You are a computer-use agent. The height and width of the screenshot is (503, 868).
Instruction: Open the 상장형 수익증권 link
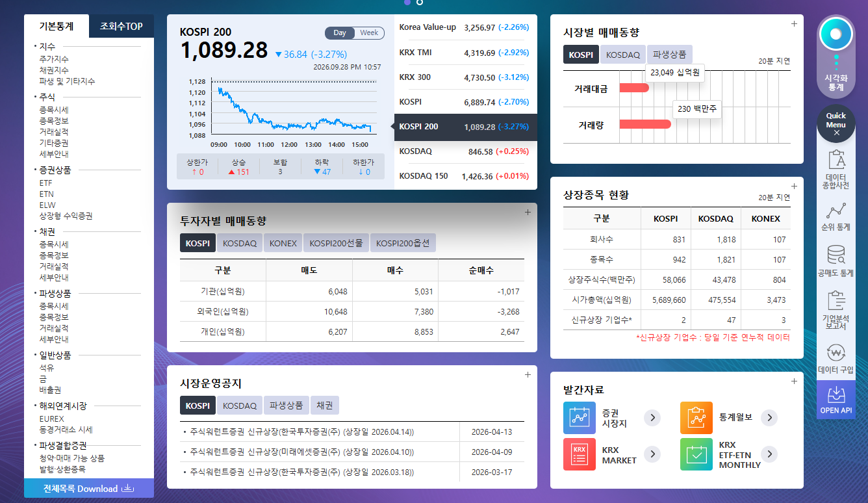[x=66, y=216]
